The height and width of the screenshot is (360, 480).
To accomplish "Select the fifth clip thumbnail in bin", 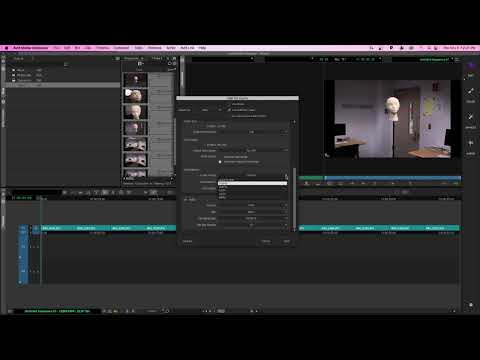I will click(135, 144).
